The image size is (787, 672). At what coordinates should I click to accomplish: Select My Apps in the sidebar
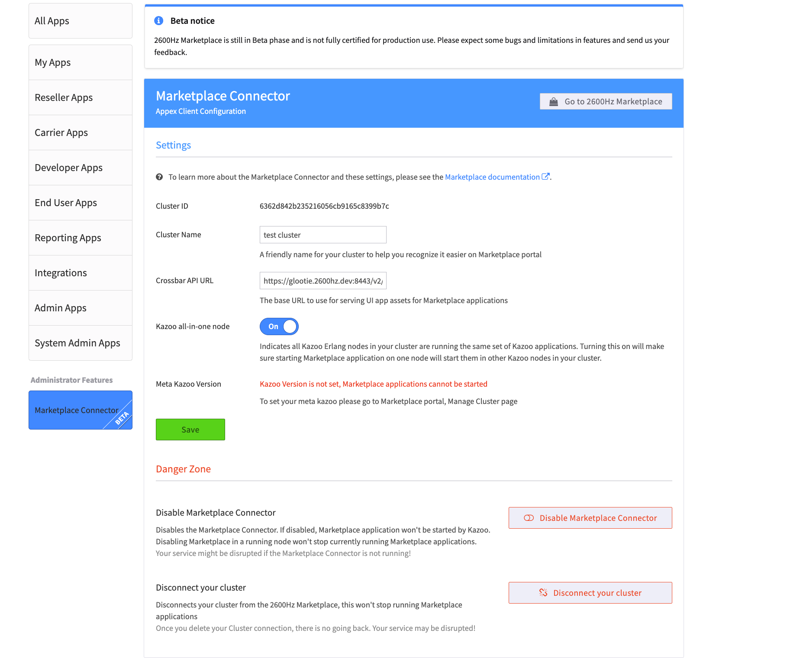pyautogui.click(x=81, y=62)
